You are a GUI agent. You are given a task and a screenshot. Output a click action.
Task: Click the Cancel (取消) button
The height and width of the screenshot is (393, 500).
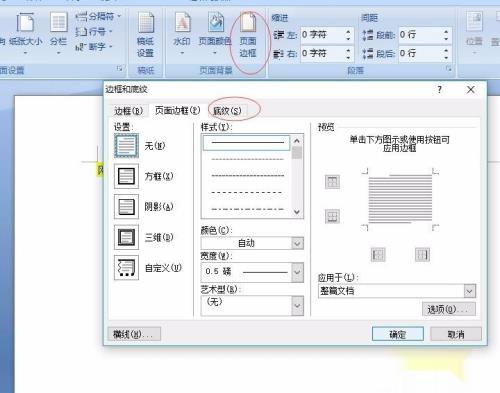click(456, 334)
